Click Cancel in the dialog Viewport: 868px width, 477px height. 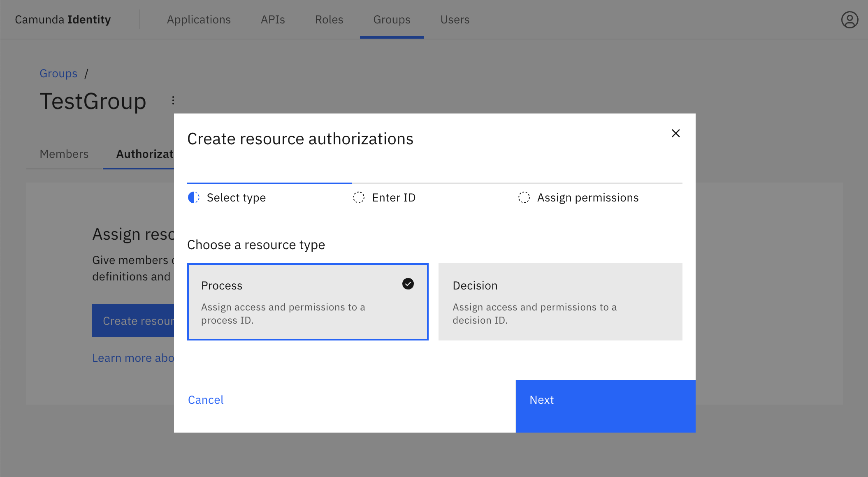[x=205, y=400]
